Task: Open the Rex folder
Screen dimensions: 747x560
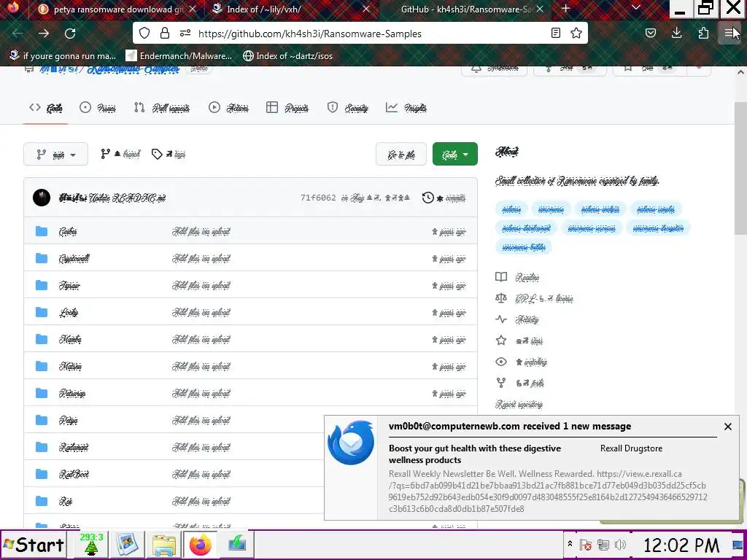Action: [x=66, y=502]
